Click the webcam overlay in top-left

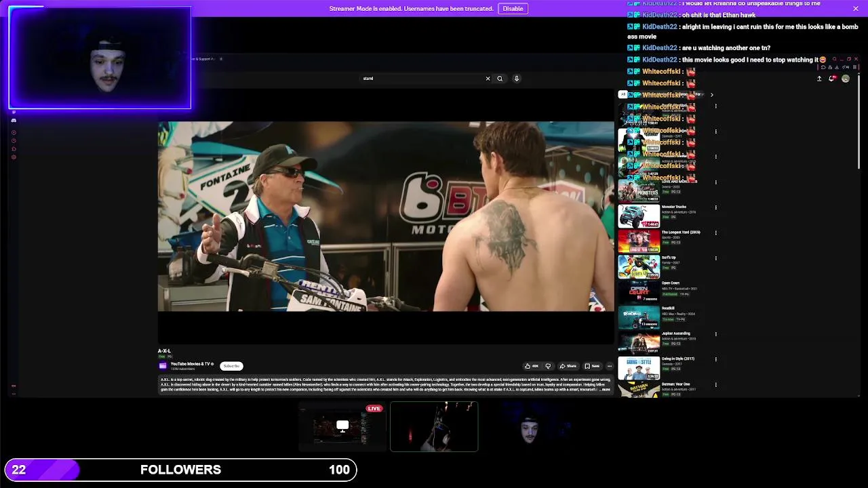[100, 58]
